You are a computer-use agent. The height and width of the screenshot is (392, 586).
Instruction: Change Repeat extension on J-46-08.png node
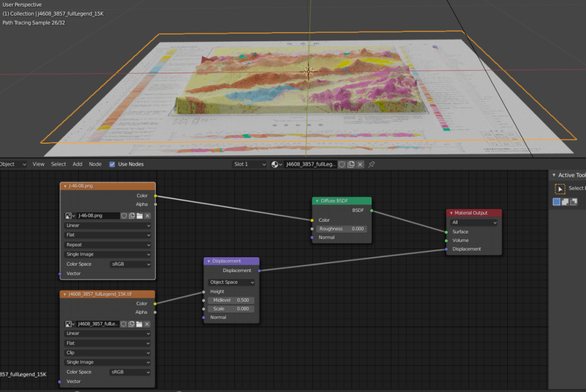tap(107, 245)
